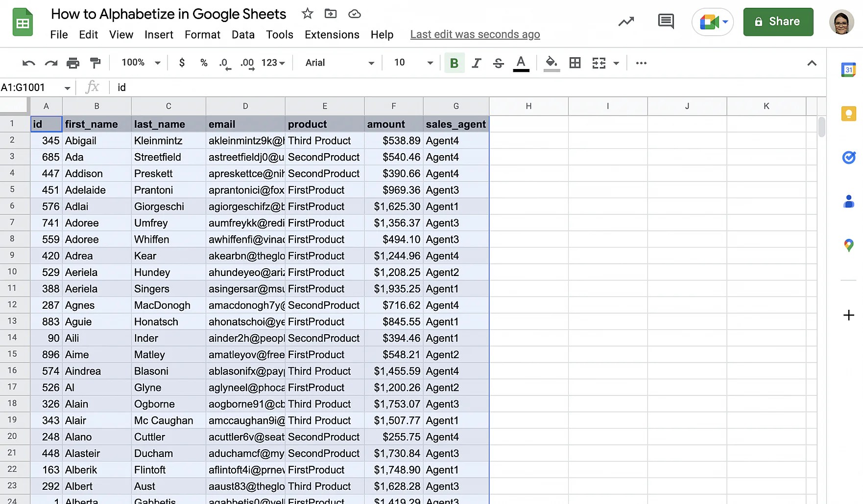
Task: Toggle bold formatting
Action: click(454, 63)
